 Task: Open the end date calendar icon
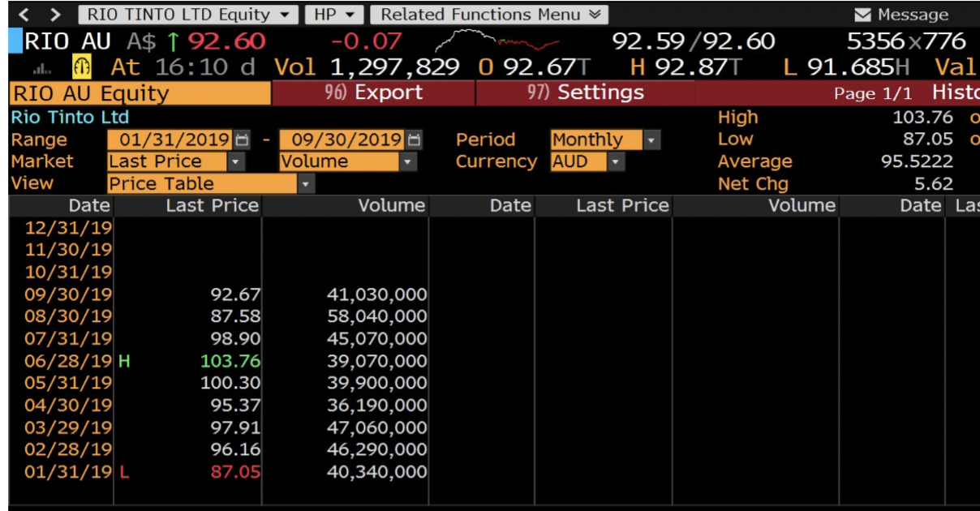[415, 140]
